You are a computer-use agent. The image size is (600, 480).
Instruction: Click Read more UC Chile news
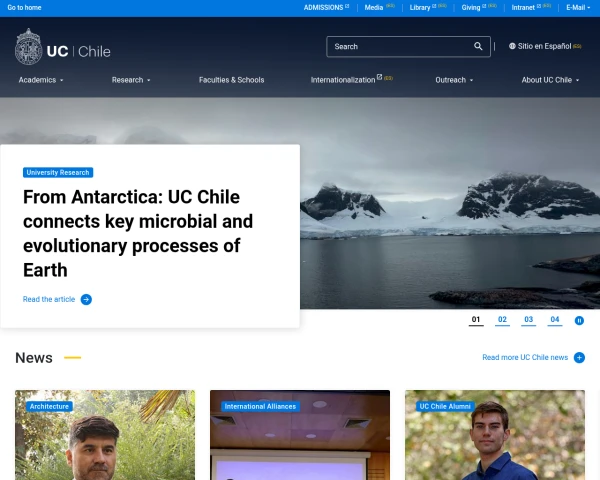tap(525, 358)
